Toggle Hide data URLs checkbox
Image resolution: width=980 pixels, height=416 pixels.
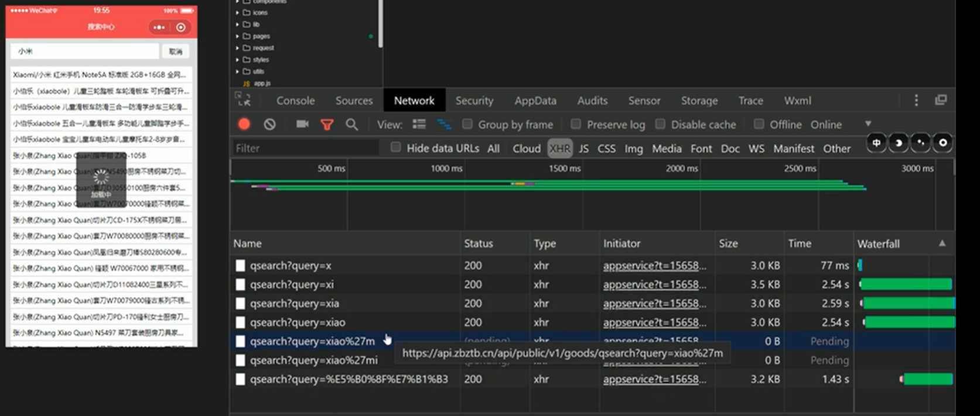(x=396, y=147)
